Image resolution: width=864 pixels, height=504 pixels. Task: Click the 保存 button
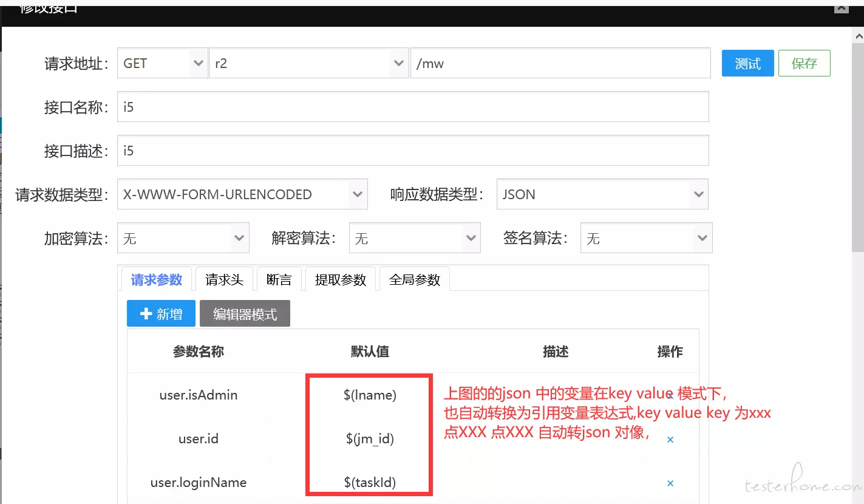804,63
